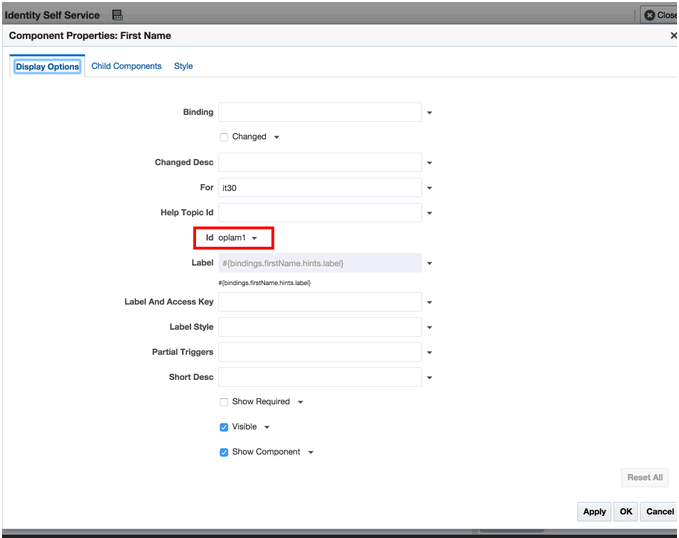
Task: Click into the Label And Access Key field
Action: (320, 302)
